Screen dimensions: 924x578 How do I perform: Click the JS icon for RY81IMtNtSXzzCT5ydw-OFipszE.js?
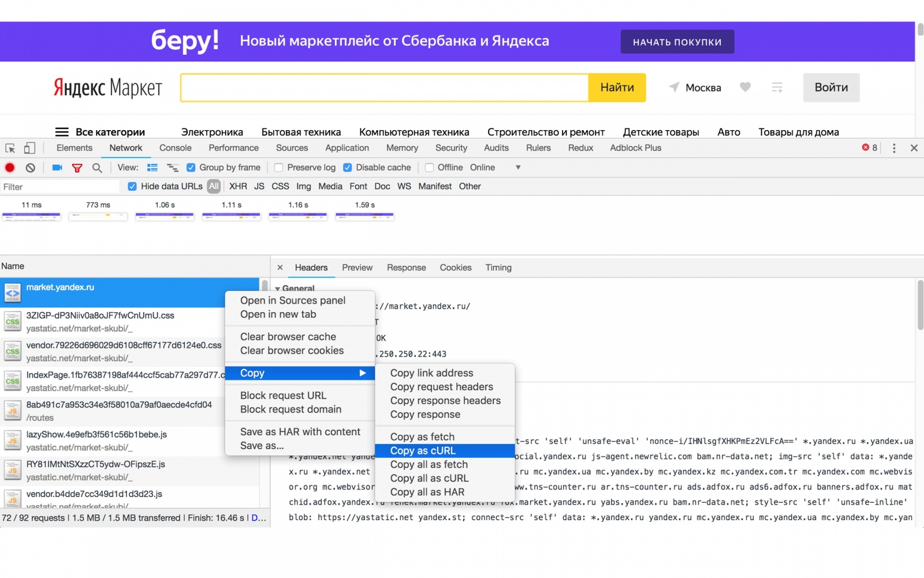(13, 470)
